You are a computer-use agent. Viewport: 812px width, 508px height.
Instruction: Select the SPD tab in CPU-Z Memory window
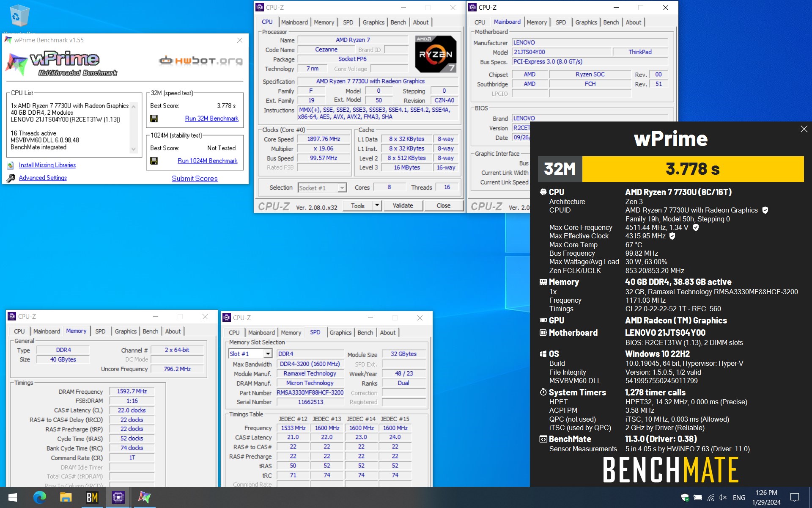pos(100,331)
